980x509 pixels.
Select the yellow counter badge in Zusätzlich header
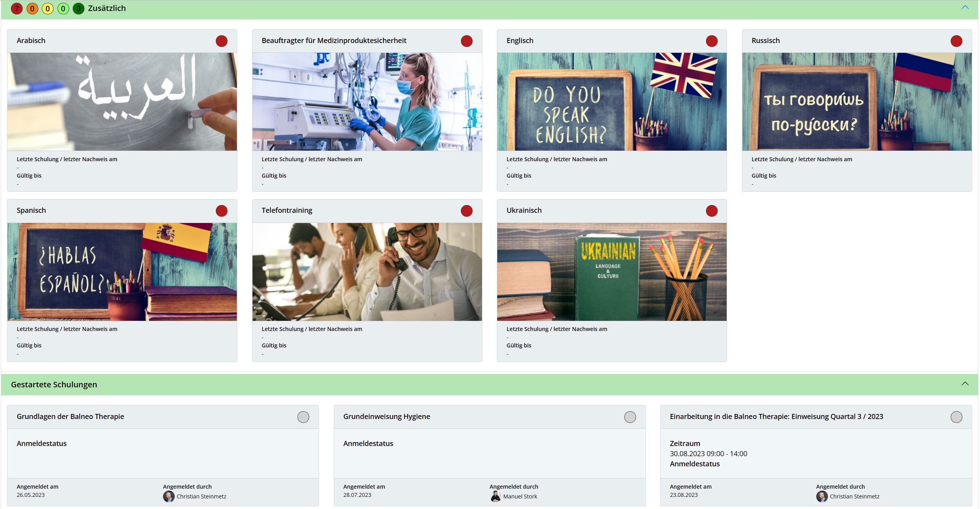48,9
